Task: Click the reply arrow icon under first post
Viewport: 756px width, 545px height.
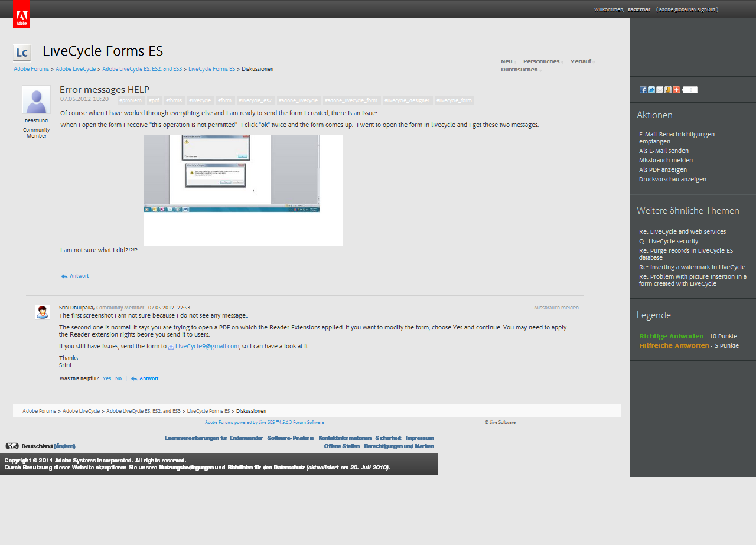Action: click(x=64, y=276)
